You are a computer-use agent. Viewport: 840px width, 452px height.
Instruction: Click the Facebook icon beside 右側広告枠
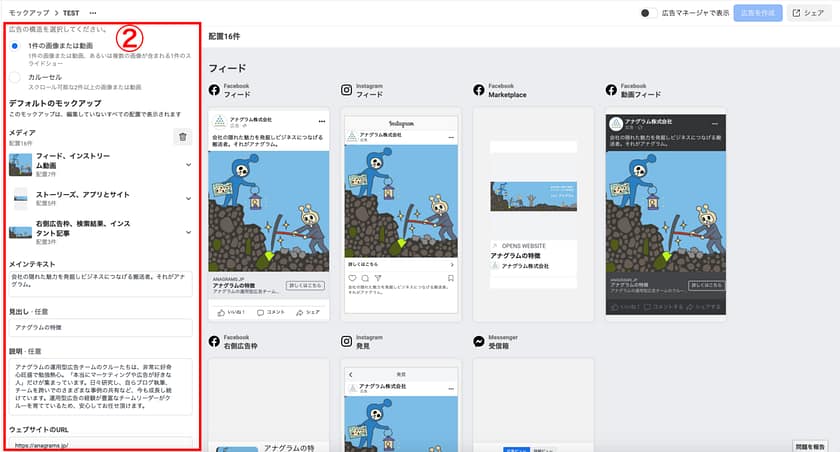(214, 341)
